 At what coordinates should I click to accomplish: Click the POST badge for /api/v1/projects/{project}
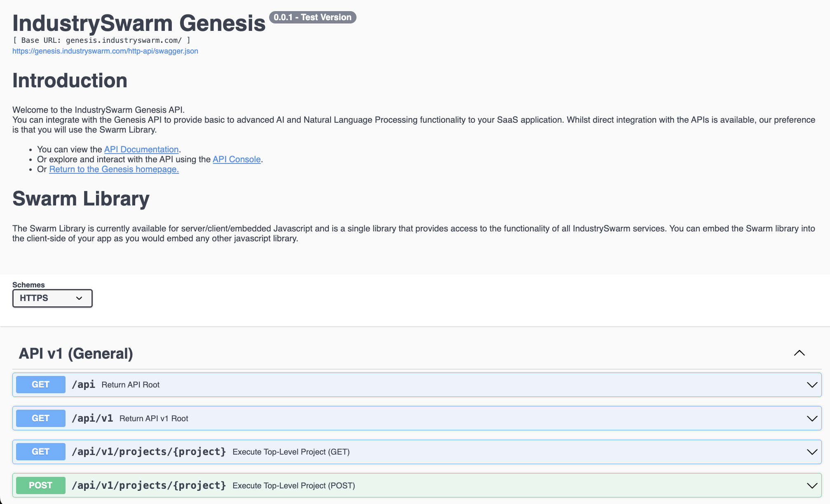(40, 485)
